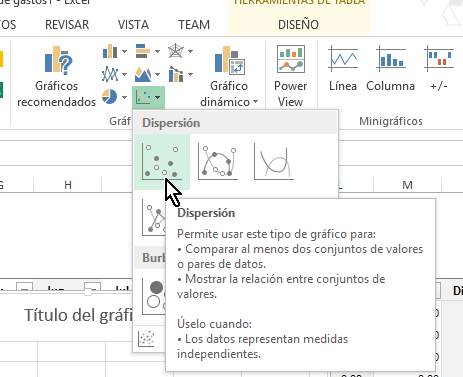Choose the bubble chart option
This screenshot has width=463, height=377.
153,297
